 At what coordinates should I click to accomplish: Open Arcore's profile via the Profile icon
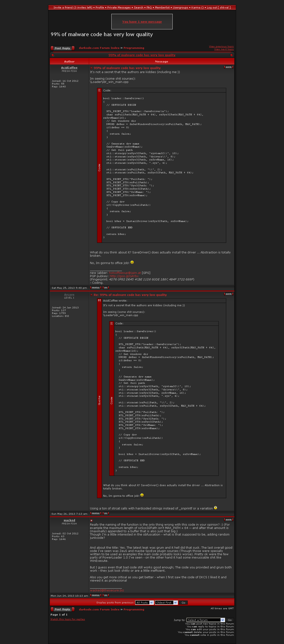point(96,513)
